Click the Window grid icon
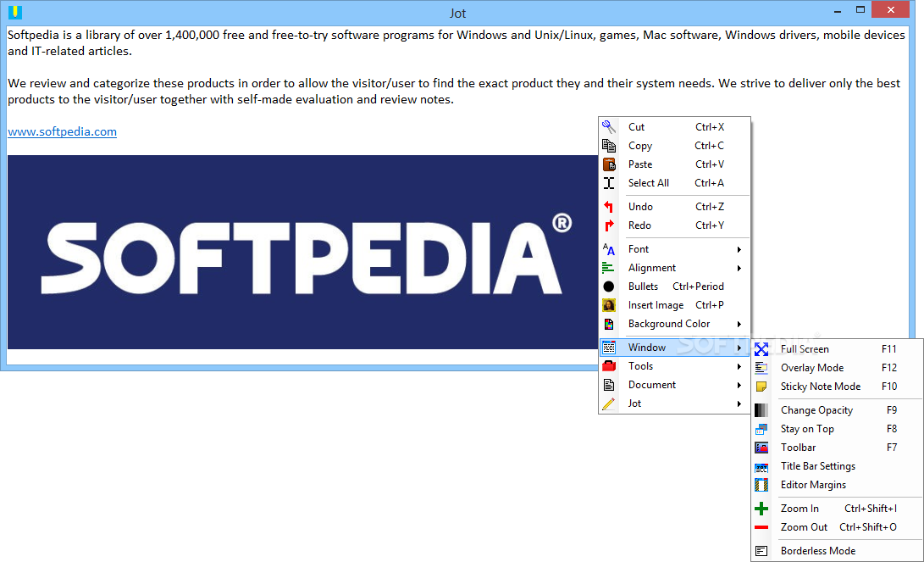Screen dimensions: 924x562 click(x=609, y=348)
